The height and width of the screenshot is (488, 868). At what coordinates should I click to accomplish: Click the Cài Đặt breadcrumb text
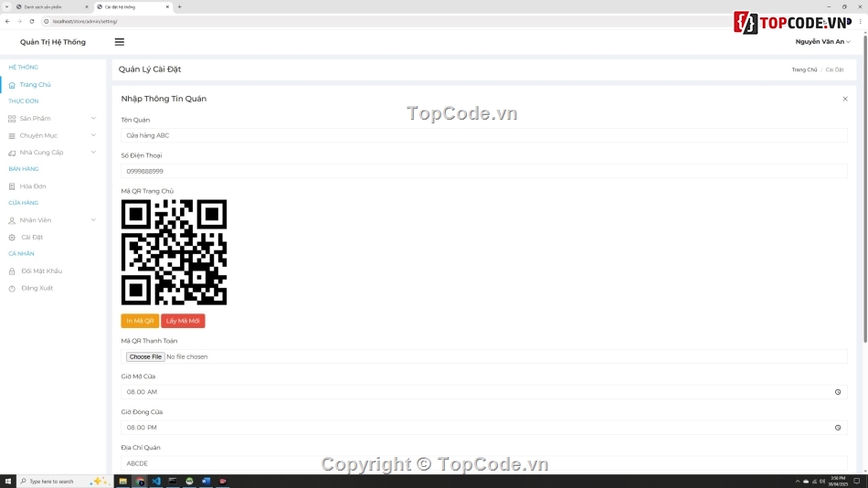tap(834, 69)
